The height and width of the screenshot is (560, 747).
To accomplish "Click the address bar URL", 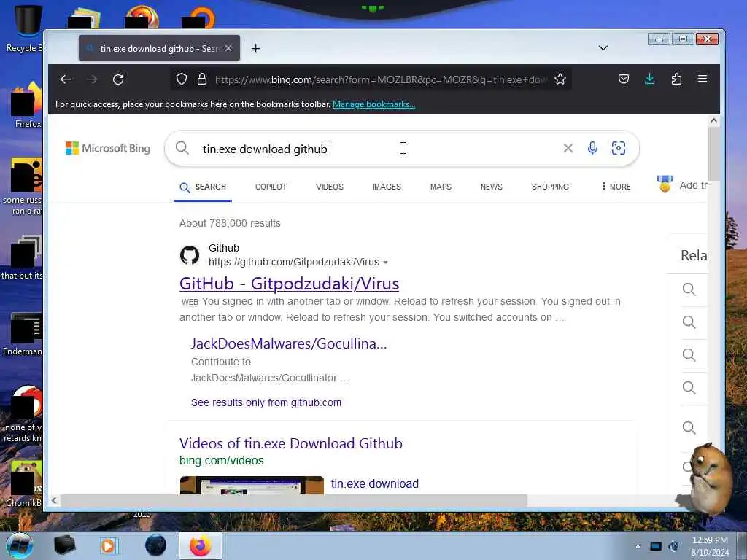I will 381,79.
